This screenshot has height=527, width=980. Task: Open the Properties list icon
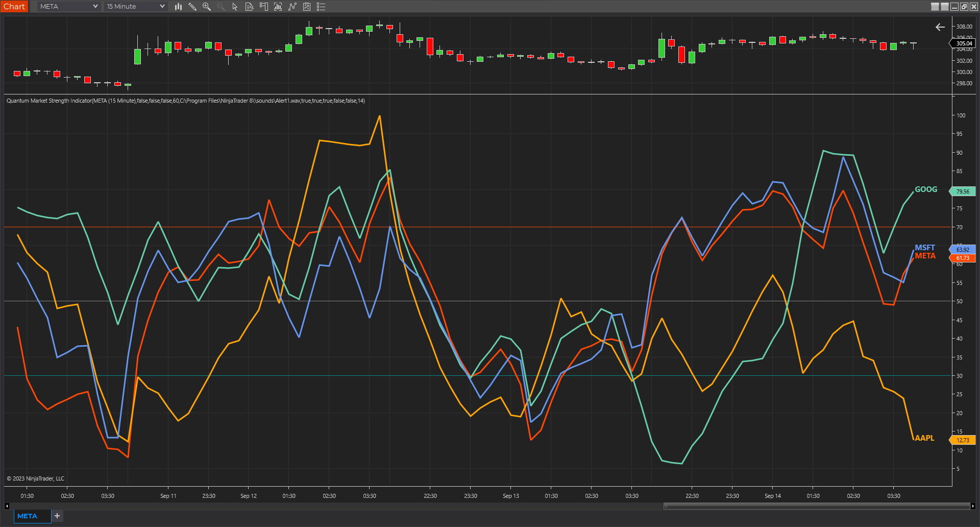321,7
